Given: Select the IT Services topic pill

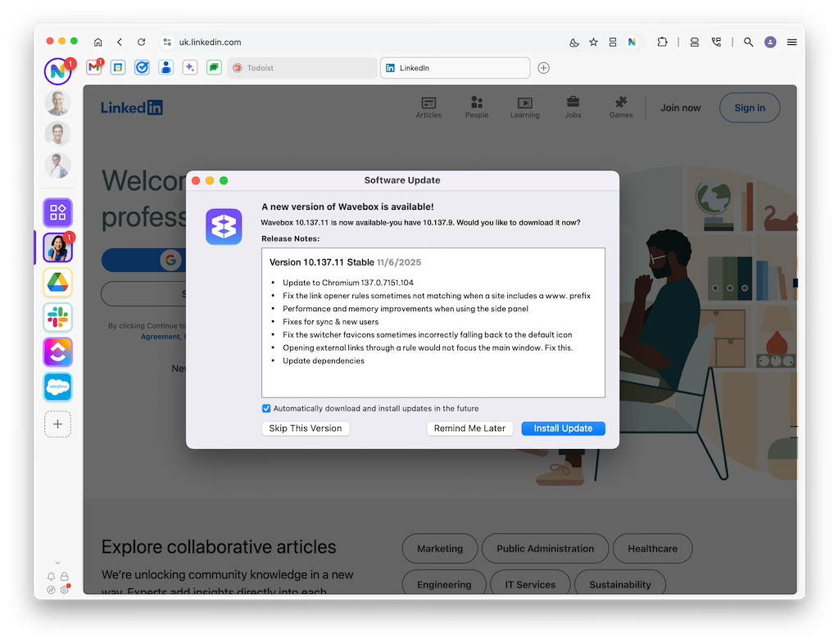Looking at the screenshot, I should (x=530, y=583).
